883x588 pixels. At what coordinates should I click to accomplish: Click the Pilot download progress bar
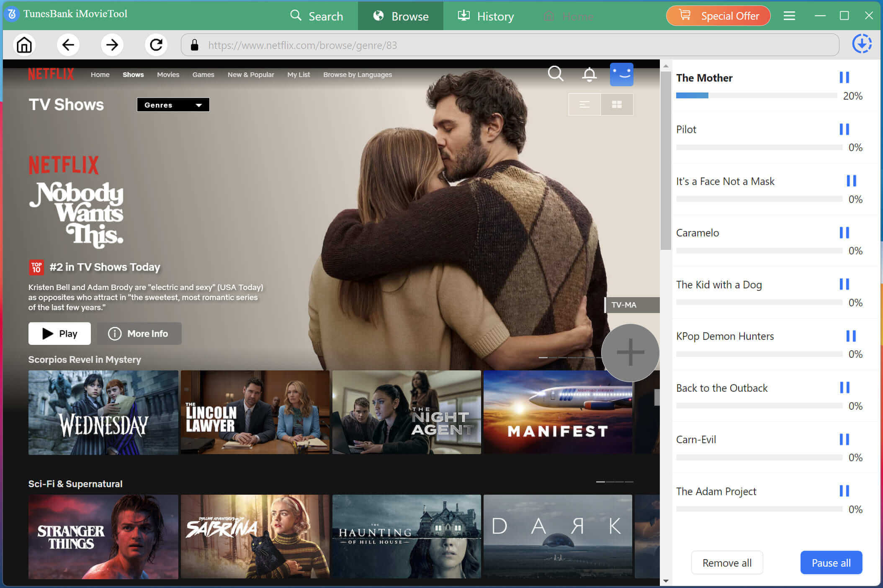point(759,147)
